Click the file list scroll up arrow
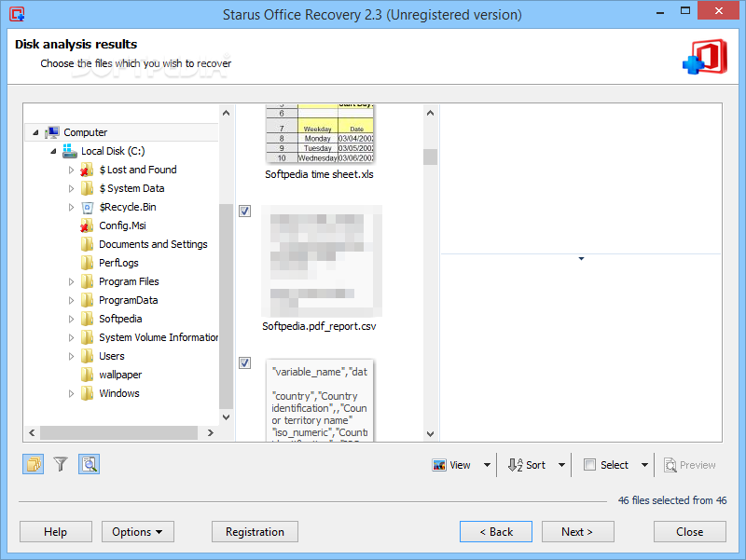The height and width of the screenshot is (560, 746). click(430, 113)
